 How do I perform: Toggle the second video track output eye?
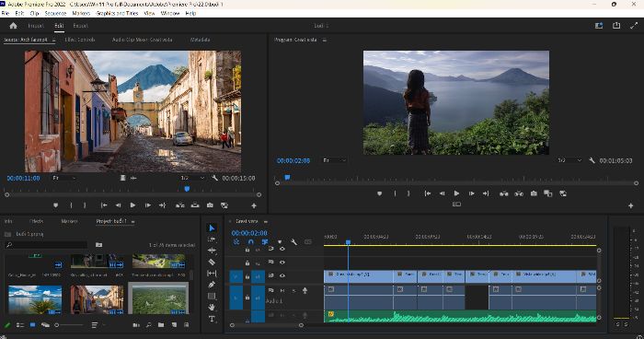click(x=282, y=262)
